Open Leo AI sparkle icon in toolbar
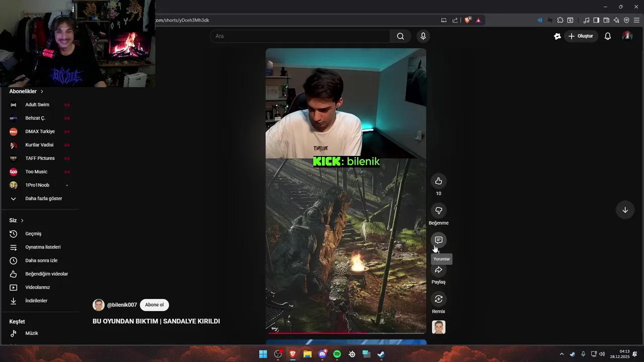The height and width of the screenshot is (362, 644). click(x=616, y=20)
